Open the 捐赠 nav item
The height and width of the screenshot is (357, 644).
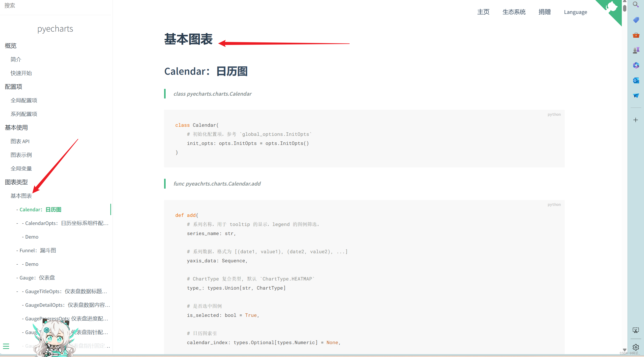(545, 12)
